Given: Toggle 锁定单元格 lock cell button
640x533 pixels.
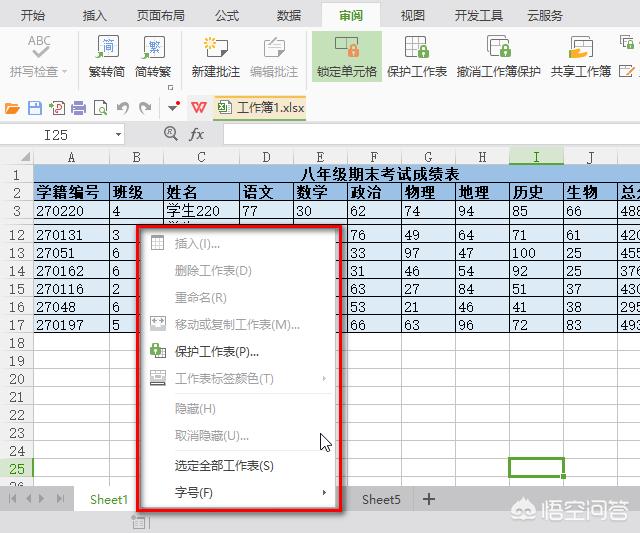Looking at the screenshot, I should pyautogui.click(x=347, y=57).
